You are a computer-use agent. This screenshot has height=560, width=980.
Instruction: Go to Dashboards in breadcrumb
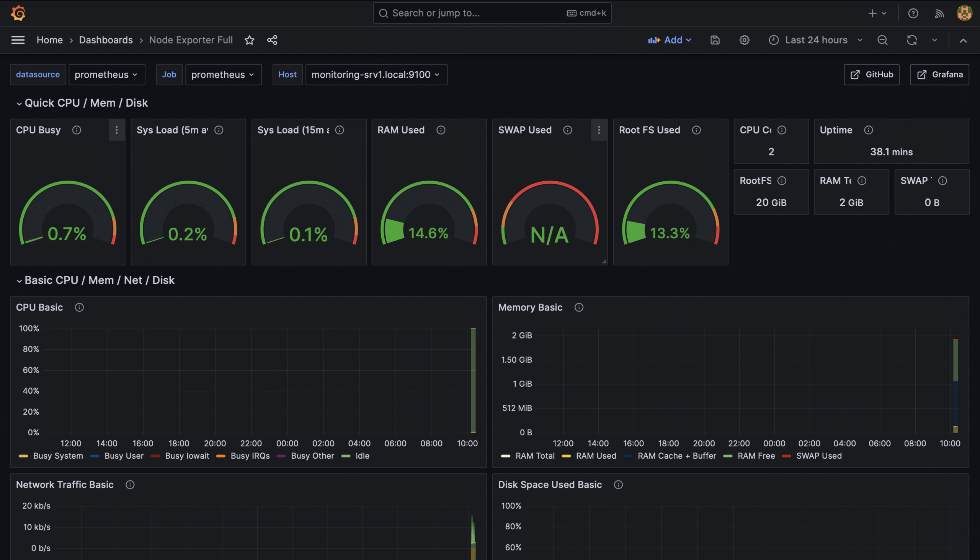tap(106, 40)
